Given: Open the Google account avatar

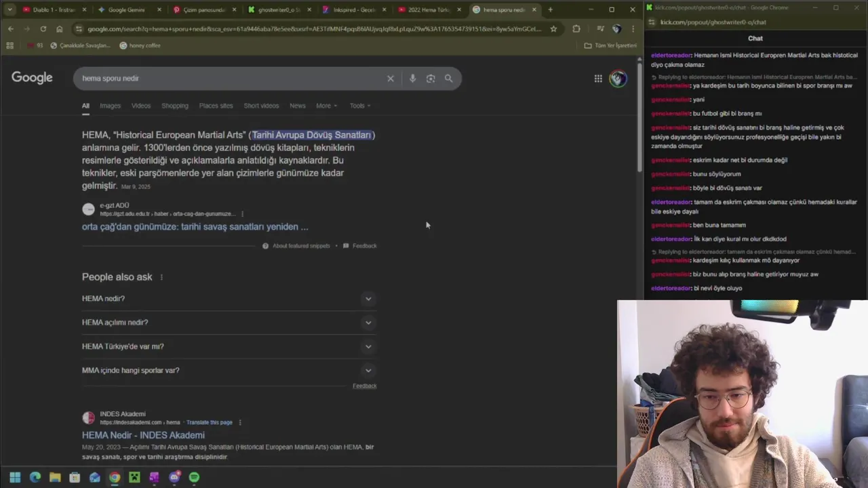Looking at the screenshot, I should click(x=618, y=79).
